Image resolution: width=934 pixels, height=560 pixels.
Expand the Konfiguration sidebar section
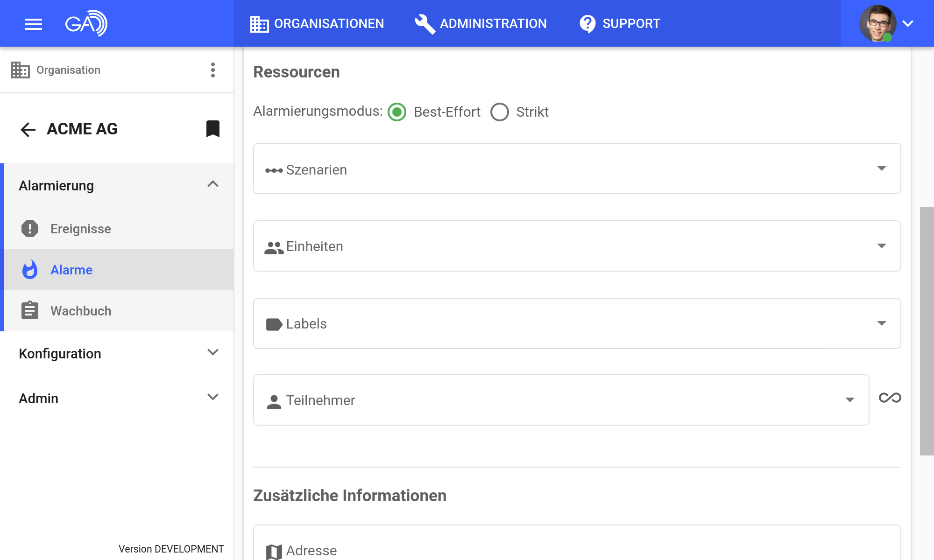[212, 353]
